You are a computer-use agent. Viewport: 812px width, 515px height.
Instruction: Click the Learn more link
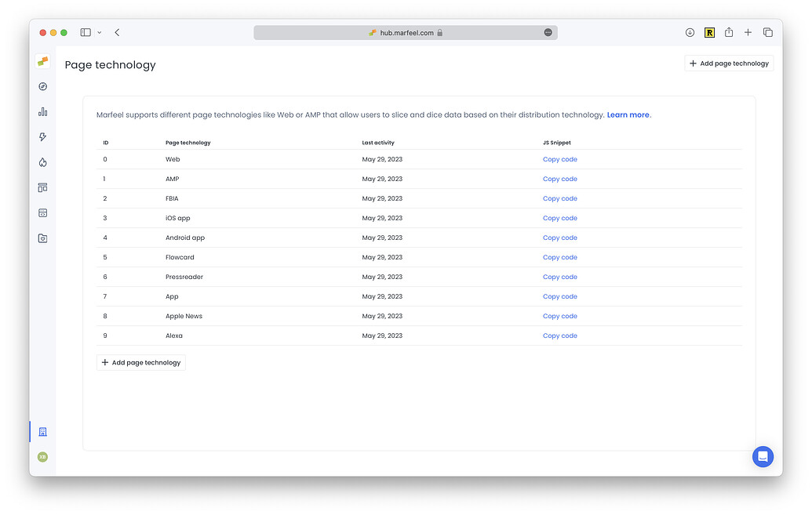pos(628,115)
